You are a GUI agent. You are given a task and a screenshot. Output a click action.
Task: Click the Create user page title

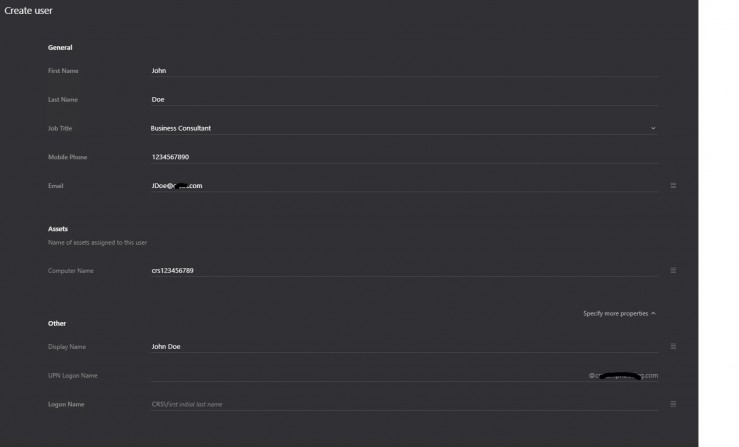[29, 10]
